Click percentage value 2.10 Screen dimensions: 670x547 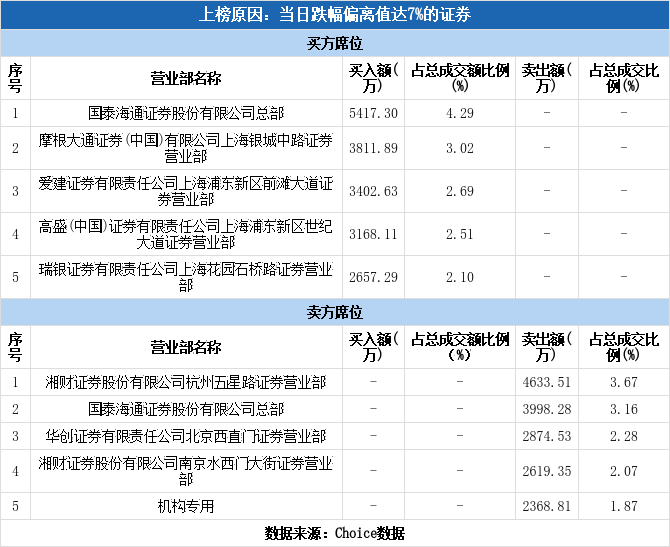[x=460, y=277]
